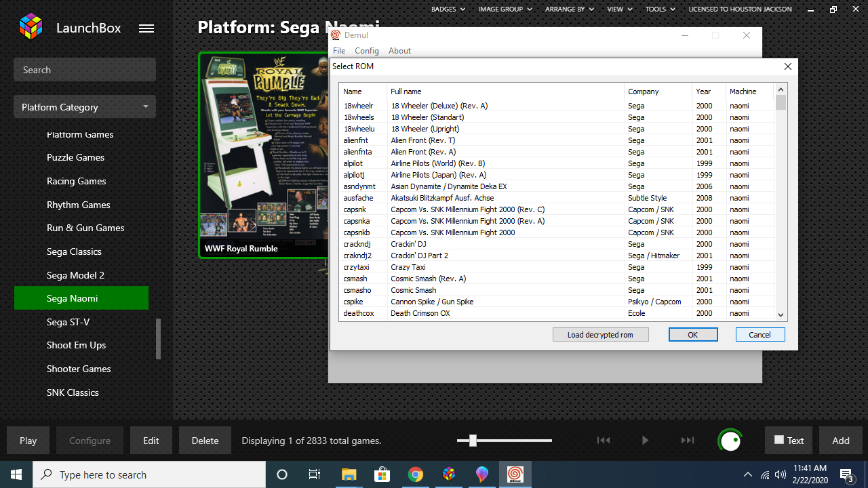
Task: Select SNK Classics in sidebar
Action: [x=73, y=392]
